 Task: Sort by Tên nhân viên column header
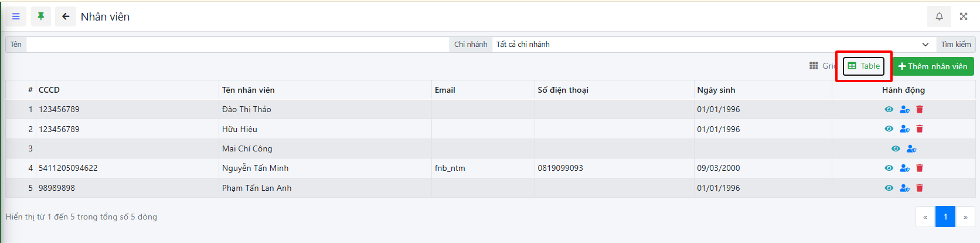pos(248,90)
